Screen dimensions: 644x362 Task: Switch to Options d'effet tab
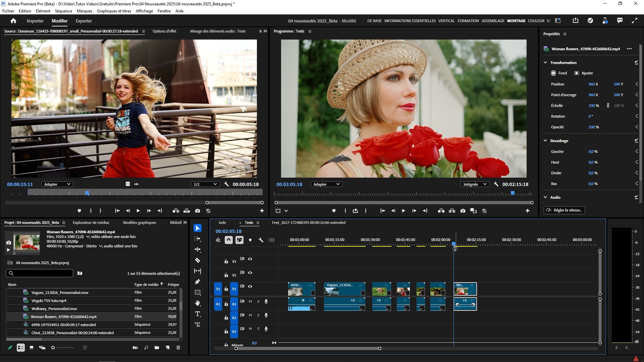tap(164, 31)
